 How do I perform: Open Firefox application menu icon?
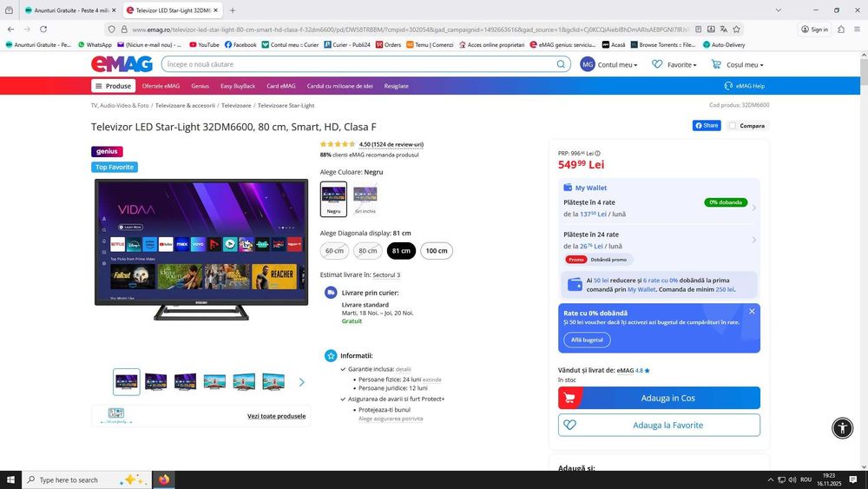pyautogui.click(x=857, y=29)
